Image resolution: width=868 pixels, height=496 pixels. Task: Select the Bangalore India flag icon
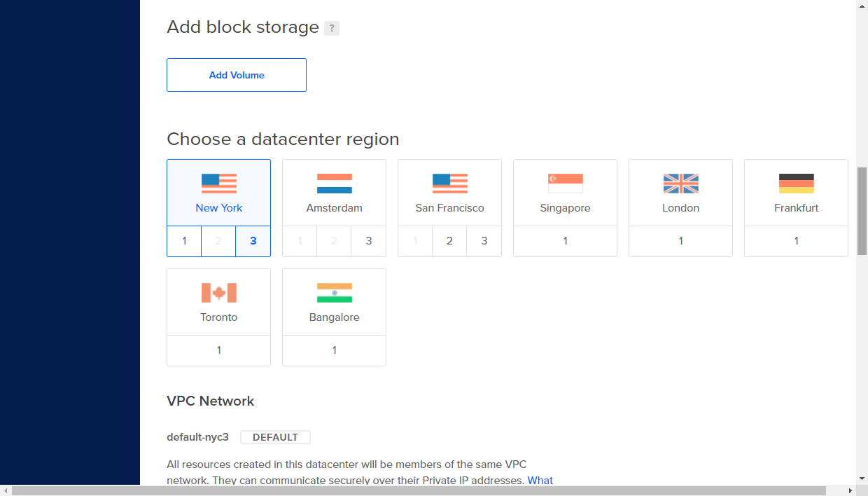point(335,293)
